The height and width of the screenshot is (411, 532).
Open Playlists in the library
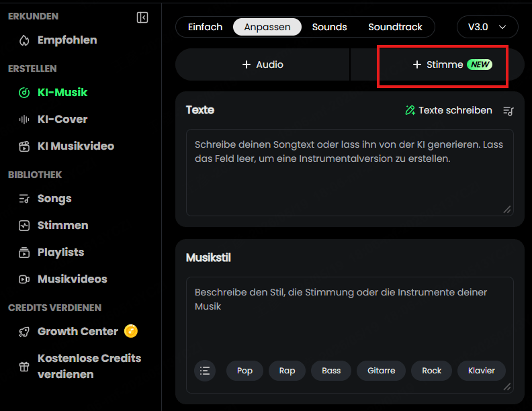point(60,252)
